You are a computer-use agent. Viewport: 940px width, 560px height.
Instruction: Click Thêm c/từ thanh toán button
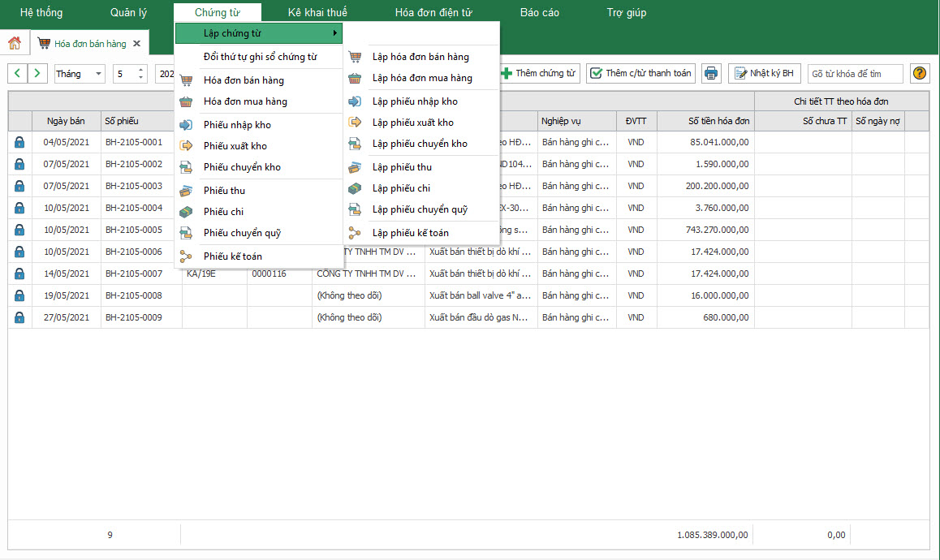(x=640, y=73)
